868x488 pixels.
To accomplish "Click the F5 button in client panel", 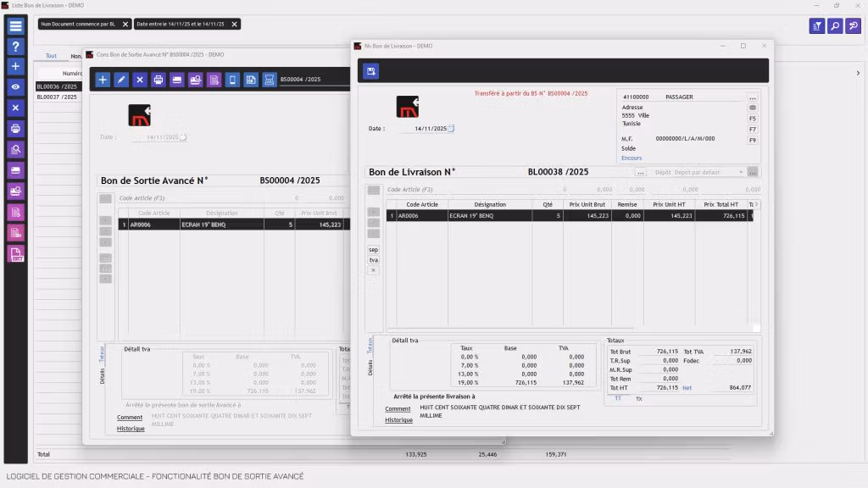I will click(x=753, y=119).
